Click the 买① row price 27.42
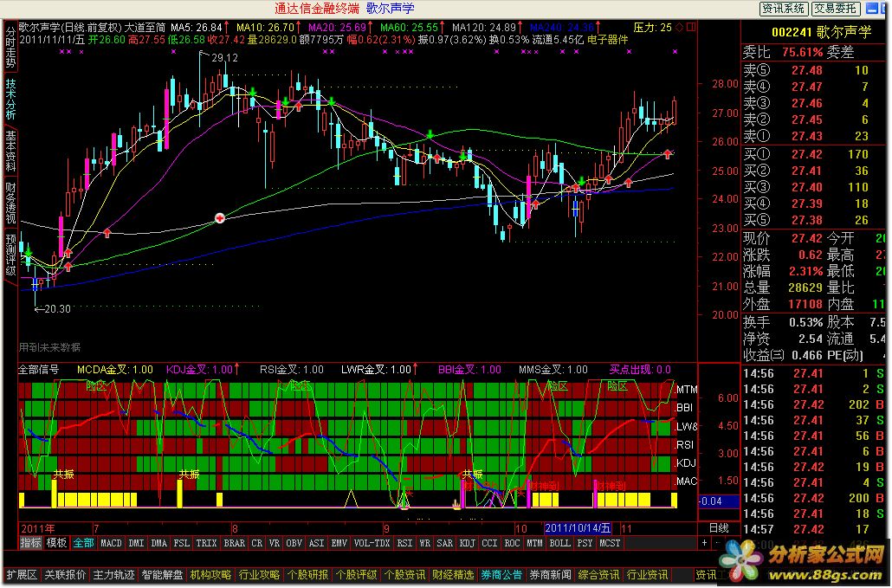 806,154
